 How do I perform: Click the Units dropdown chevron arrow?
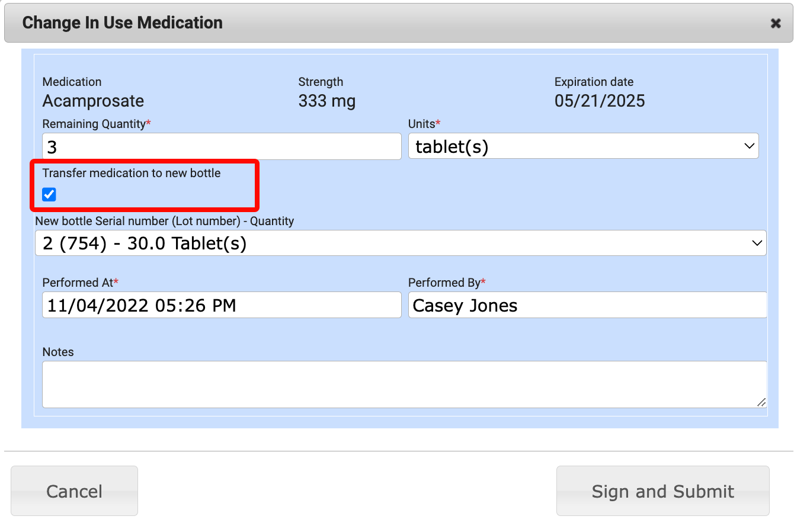pyautogui.click(x=750, y=146)
